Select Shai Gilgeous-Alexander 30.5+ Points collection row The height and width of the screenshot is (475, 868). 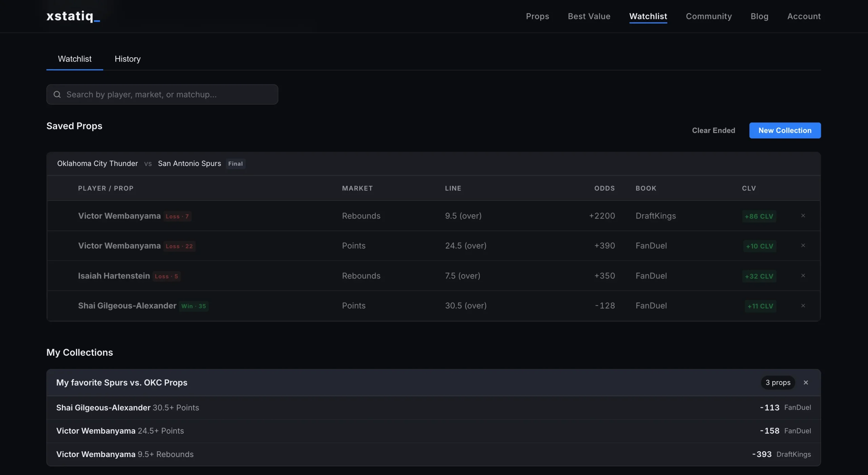click(x=434, y=408)
